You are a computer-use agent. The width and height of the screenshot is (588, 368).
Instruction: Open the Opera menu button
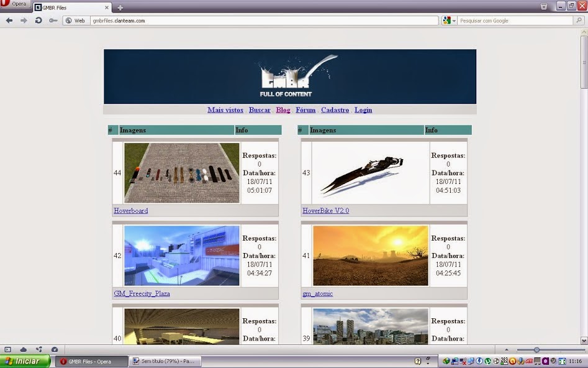[x=15, y=4]
